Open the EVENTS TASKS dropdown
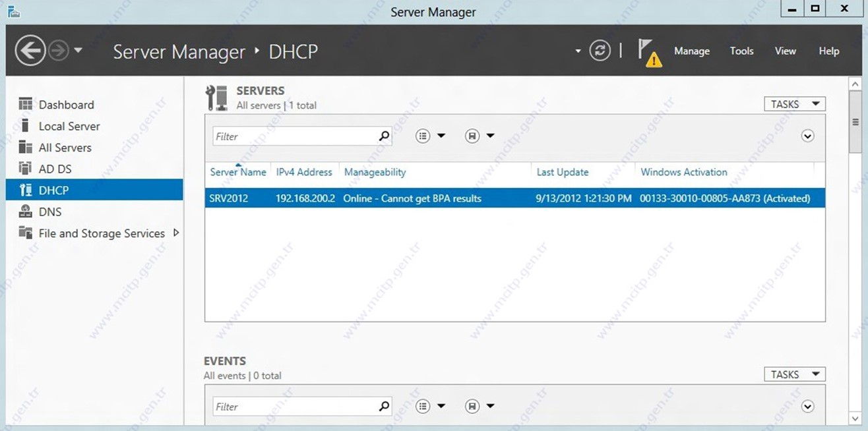This screenshot has height=431, width=868. click(795, 374)
